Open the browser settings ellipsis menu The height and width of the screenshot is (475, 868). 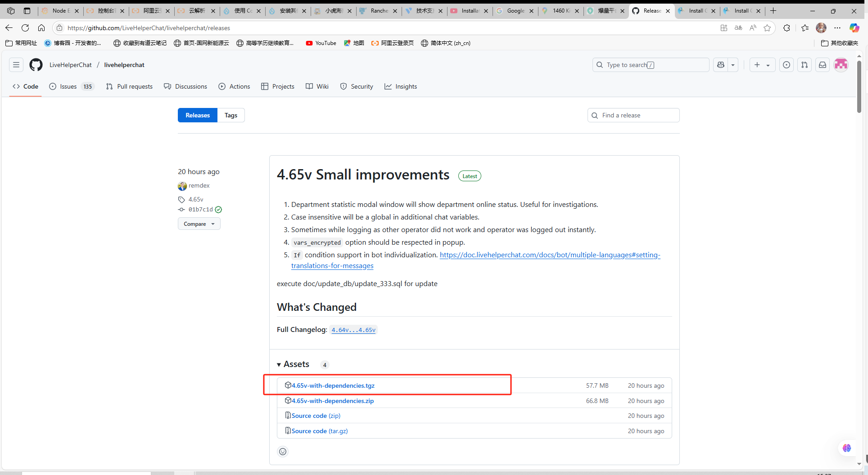tap(837, 28)
